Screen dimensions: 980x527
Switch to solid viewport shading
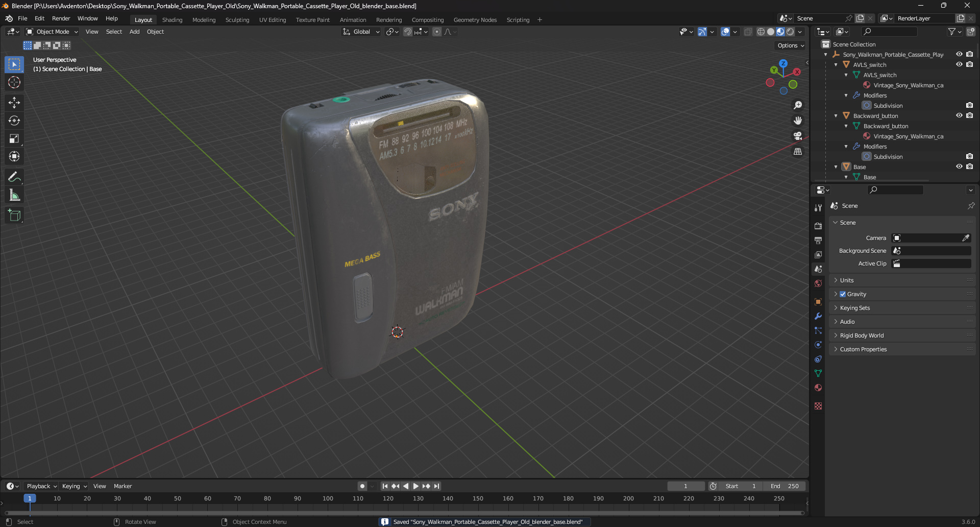(x=771, y=32)
